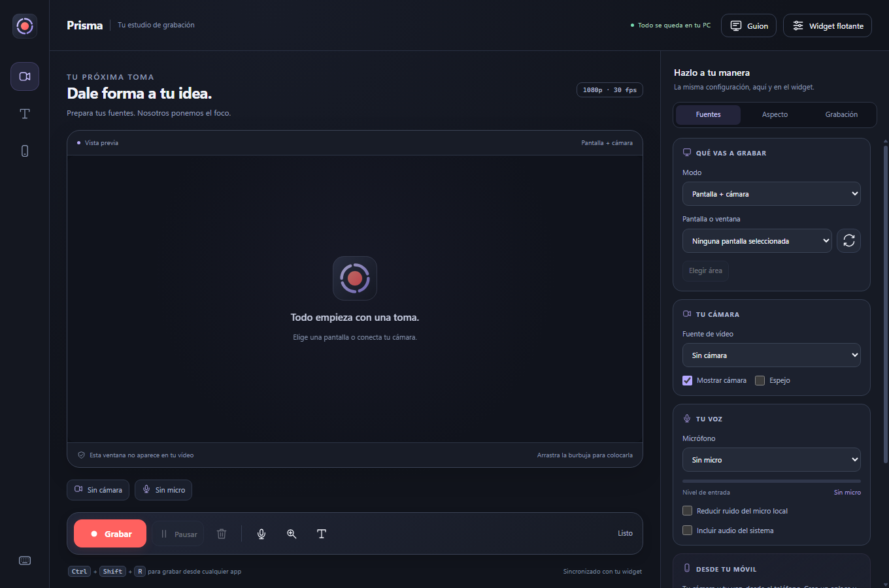Select the Fuentes tab
889x588 pixels.
(708, 114)
